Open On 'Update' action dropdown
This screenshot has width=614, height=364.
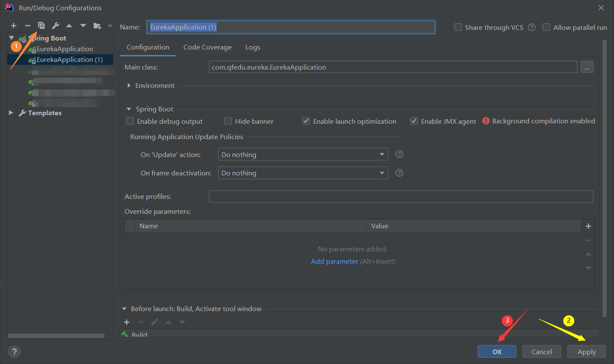[x=303, y=154]
